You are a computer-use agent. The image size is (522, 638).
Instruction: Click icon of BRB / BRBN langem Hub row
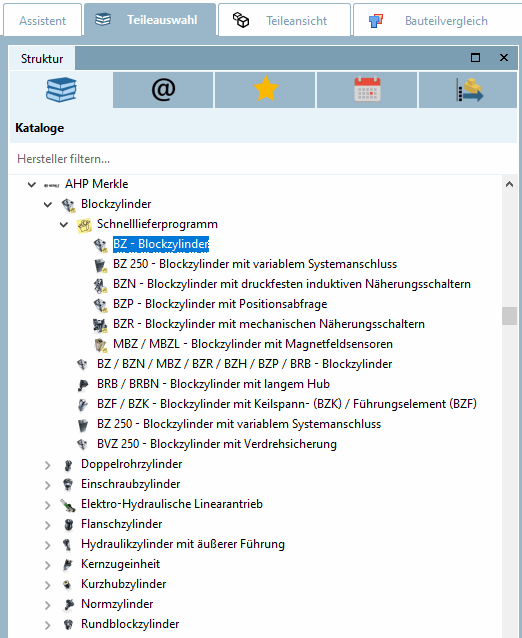(x=83, y=385)
